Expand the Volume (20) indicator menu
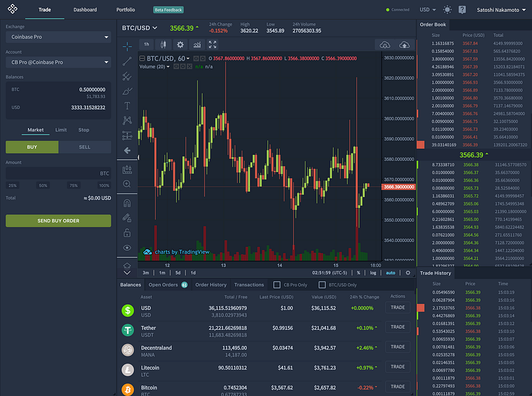 [168, 67]
